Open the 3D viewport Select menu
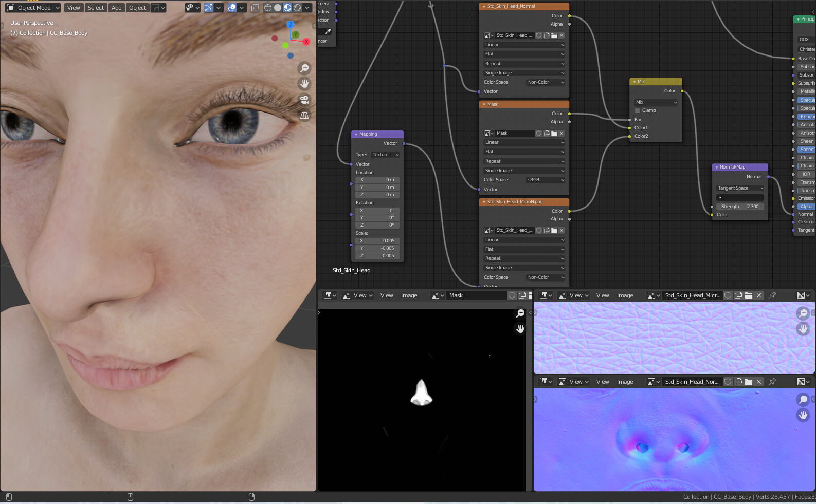Screen dimensions: 816x504 (x=96, y=8)
